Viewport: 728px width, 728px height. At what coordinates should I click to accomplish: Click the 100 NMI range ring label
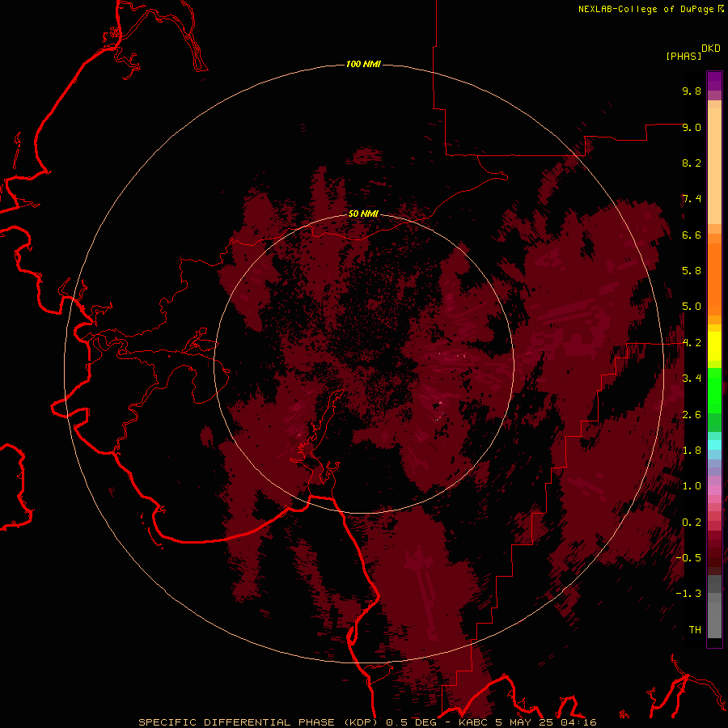pyautogui.click(x=363, y=64)
